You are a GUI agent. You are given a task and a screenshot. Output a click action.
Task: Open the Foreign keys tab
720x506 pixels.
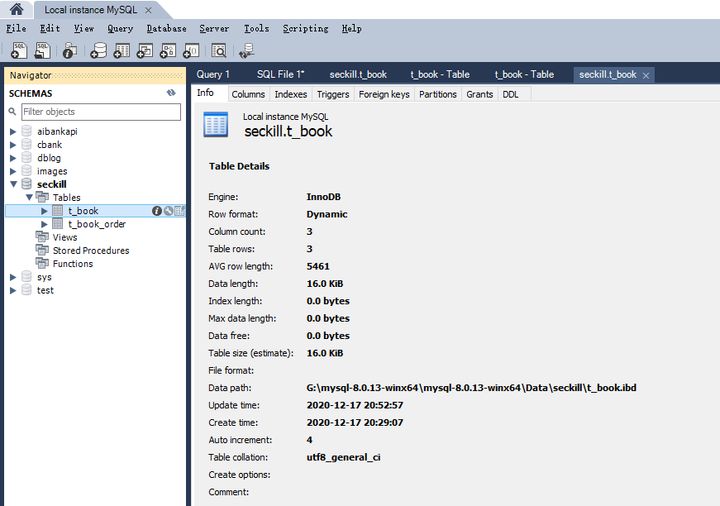(x=384, y=94)
